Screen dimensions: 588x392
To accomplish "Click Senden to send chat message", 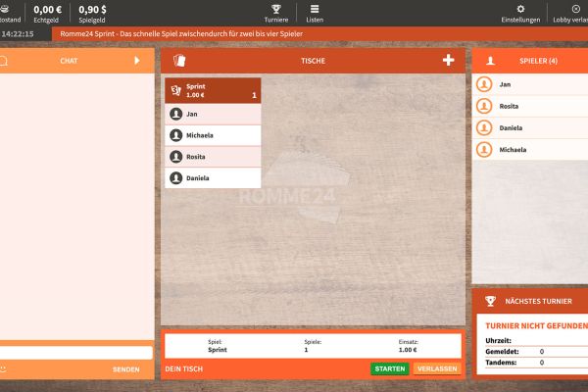I will coord(125,369).
